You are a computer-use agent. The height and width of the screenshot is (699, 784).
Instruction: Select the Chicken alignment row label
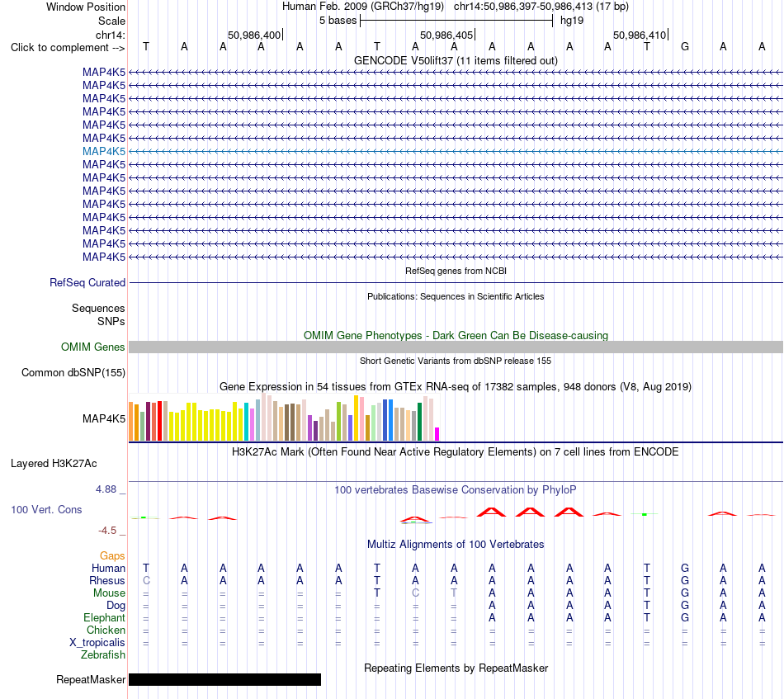point(106,630)
